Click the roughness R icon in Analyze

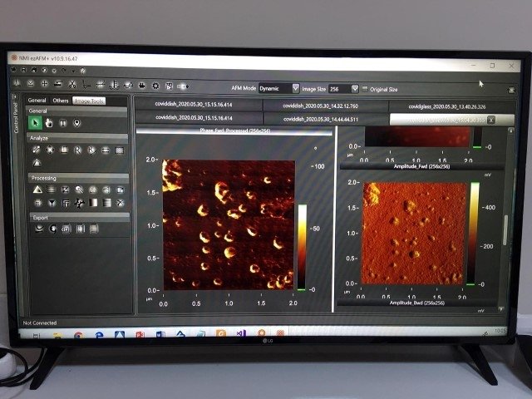[77, 150]
